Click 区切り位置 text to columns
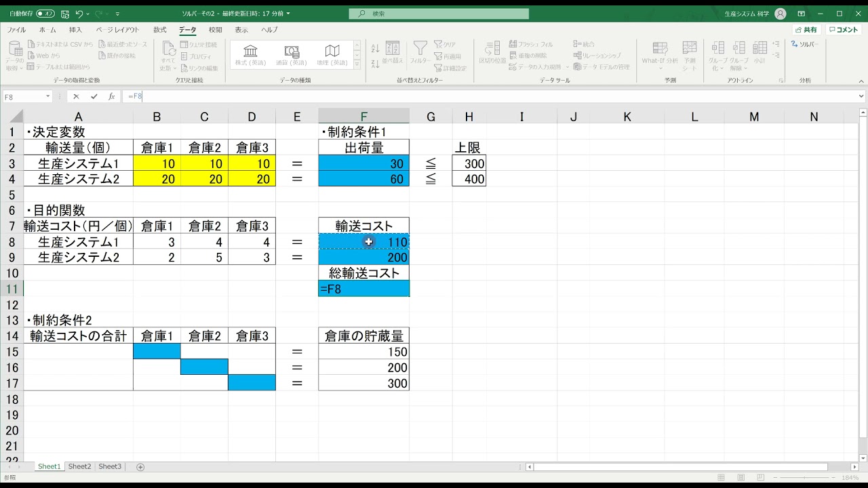868x488 pixels. pos(492,53)
